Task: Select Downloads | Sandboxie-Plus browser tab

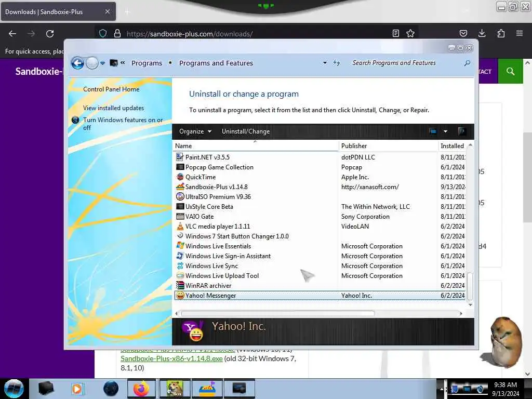Action: tap(58, 11)
